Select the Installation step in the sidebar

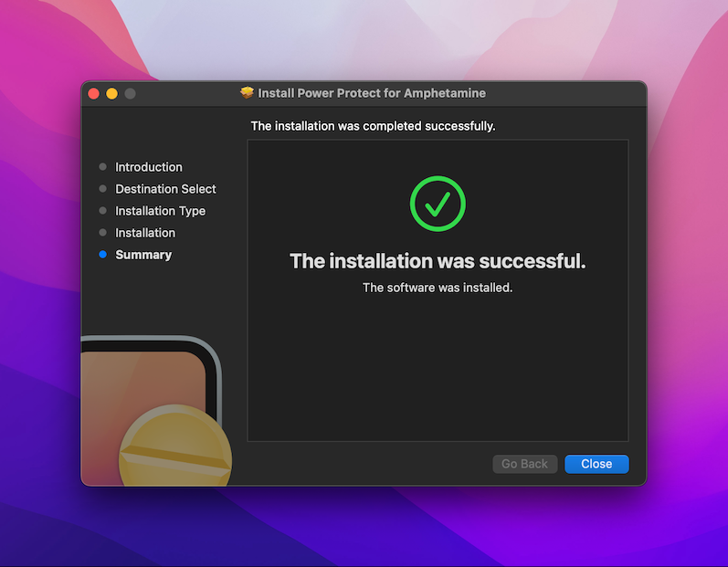[145, 233]
